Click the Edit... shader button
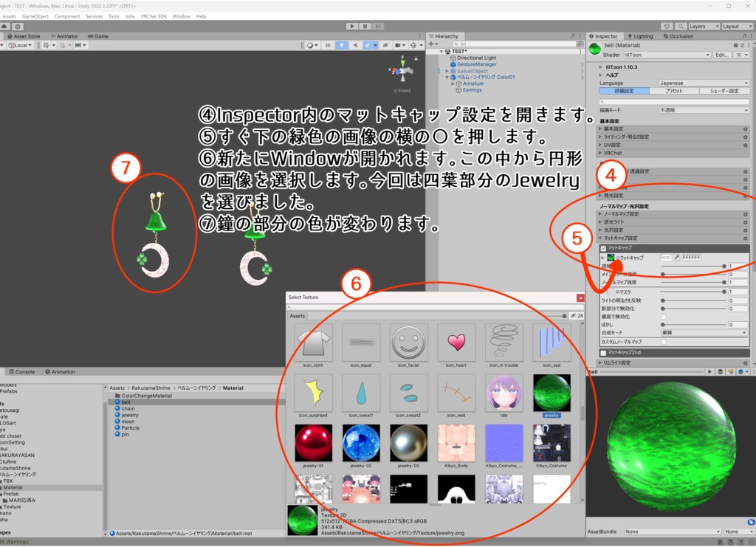This screenshot has width=756, height=547. click(722, 55)
